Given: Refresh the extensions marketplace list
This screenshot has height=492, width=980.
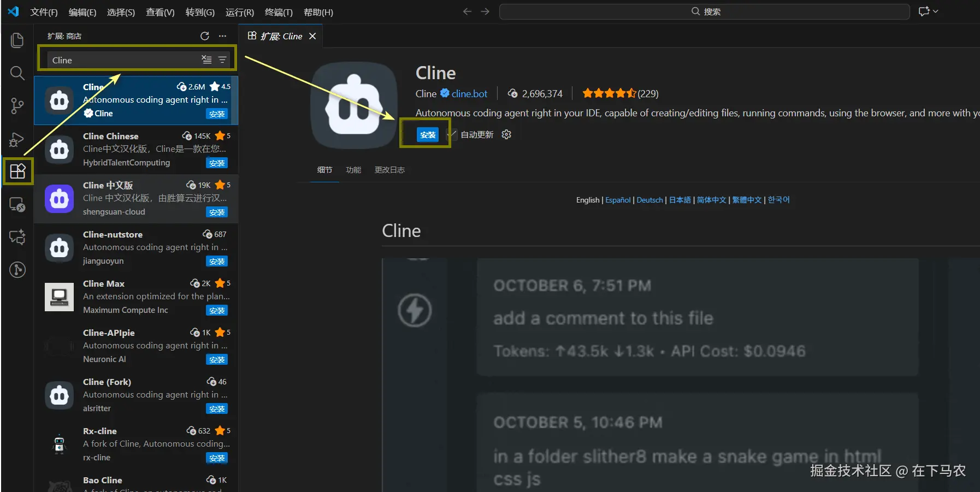Looking at the screenshot, I should point(205,36).
